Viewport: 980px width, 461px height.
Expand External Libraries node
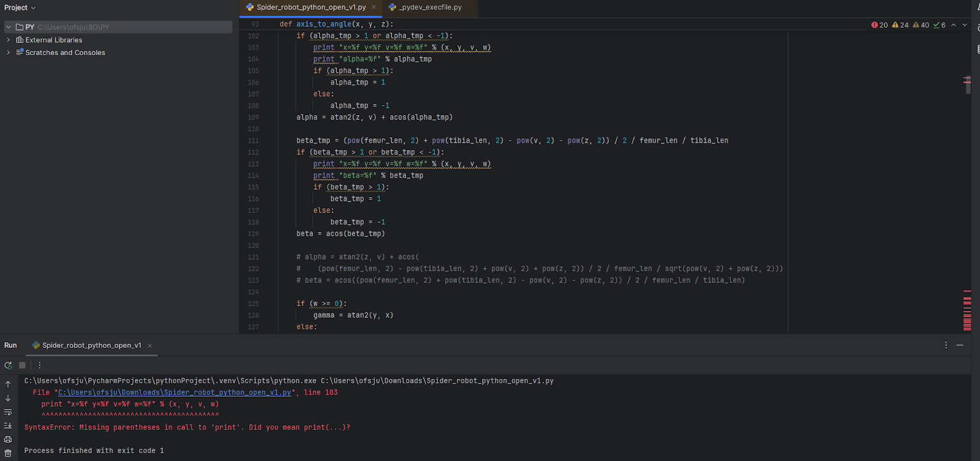point(9,40)
